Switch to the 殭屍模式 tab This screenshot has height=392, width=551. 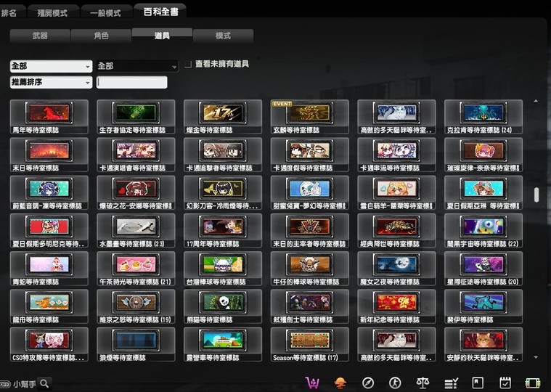coord(54,13)
